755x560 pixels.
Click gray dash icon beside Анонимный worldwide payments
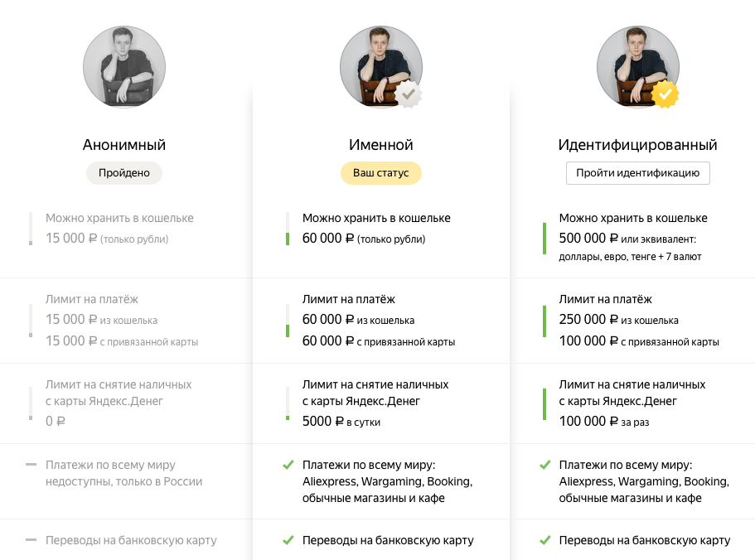point(31,466)
